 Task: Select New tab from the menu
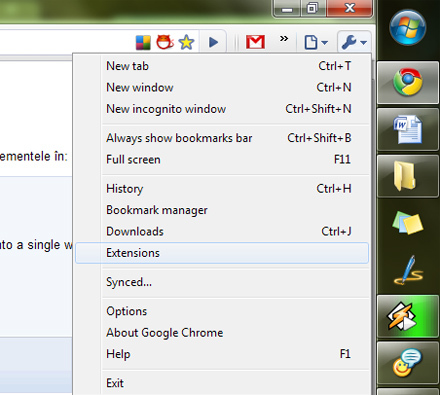point(222,66)
